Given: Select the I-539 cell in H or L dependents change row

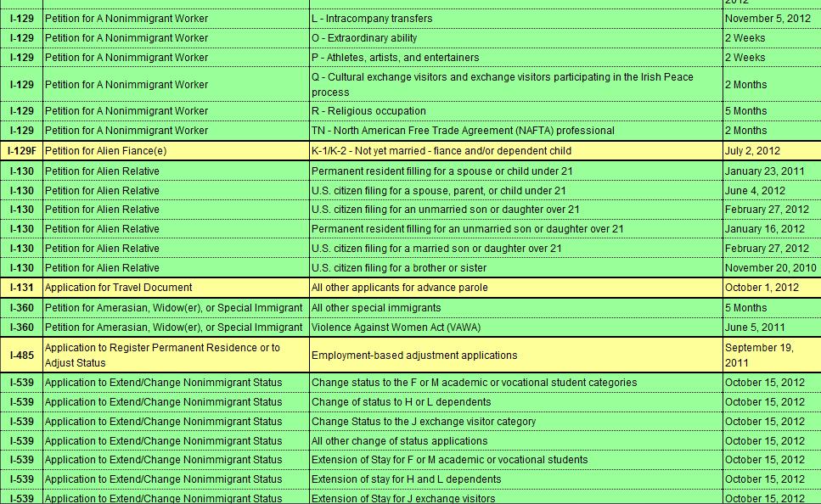Looking at the screenshot, I should (x=21, y=402).
